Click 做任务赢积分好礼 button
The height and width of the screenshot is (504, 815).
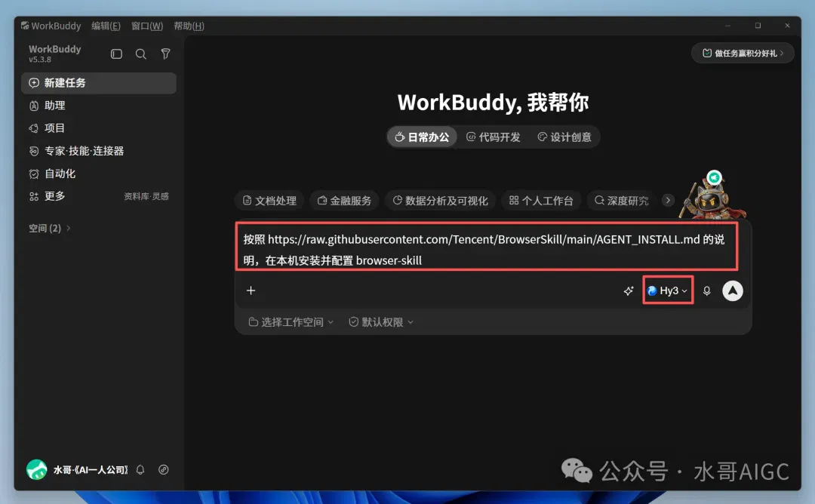coord(743,53)
